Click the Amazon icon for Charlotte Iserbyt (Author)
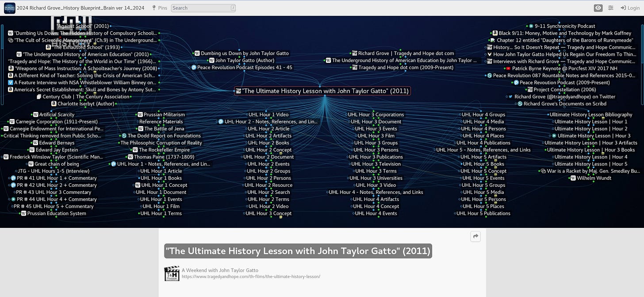 click(54, 104)
